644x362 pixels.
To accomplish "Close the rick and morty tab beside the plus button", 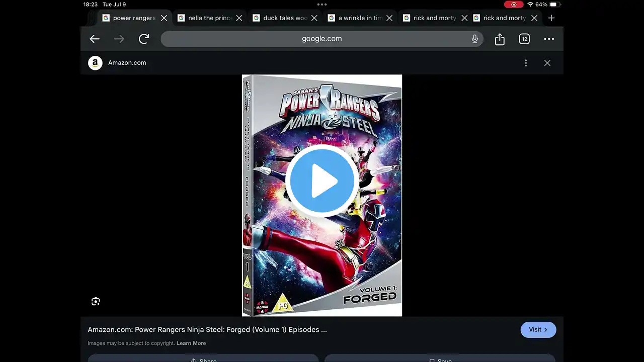I will tap(534, 18).
